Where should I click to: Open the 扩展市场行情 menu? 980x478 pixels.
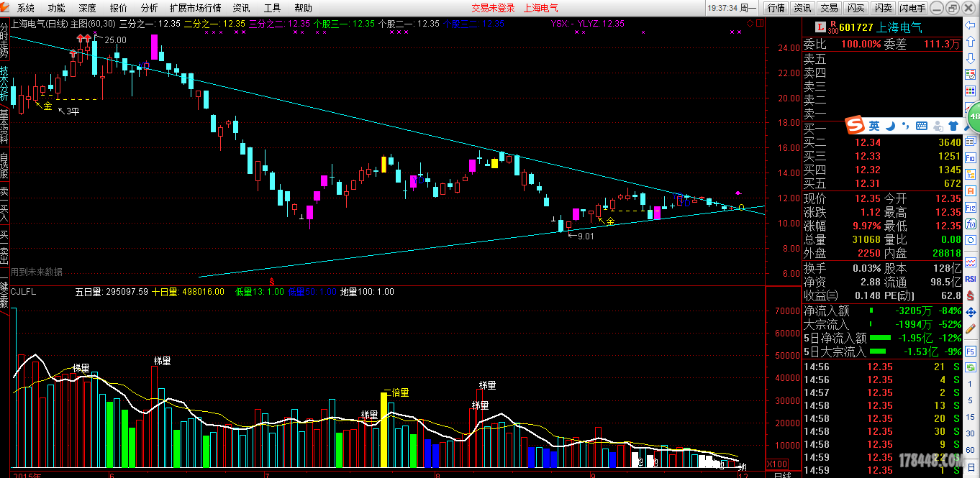pyautogui.click(x=196, y=8)
